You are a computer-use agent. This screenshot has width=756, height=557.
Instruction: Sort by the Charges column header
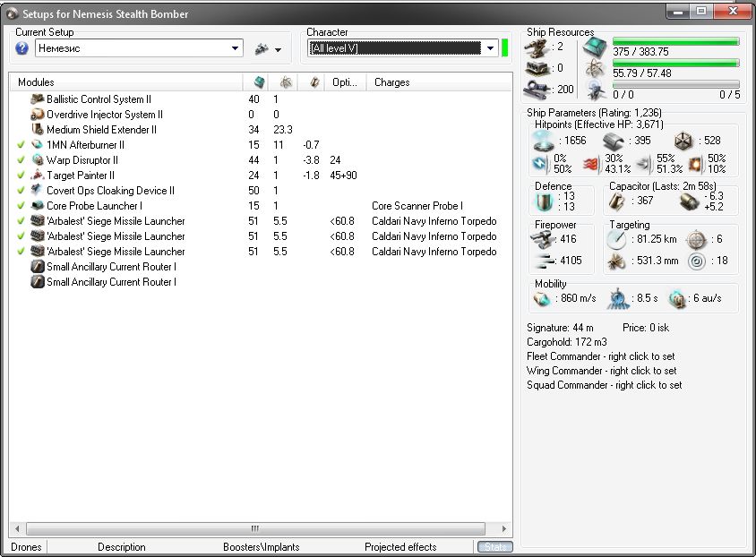439,82
